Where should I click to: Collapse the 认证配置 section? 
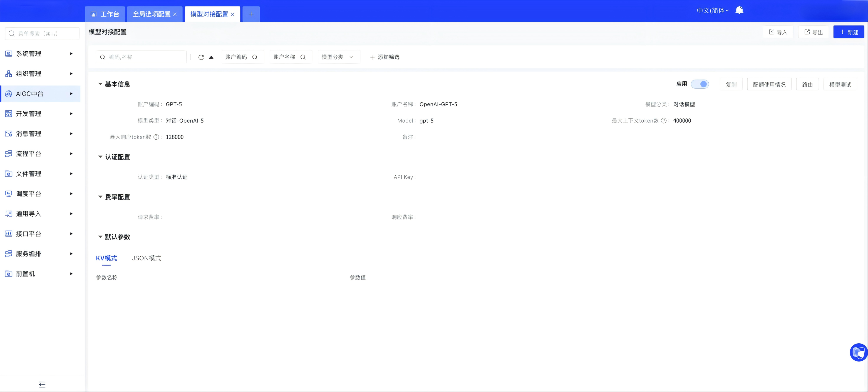point(100,157)
